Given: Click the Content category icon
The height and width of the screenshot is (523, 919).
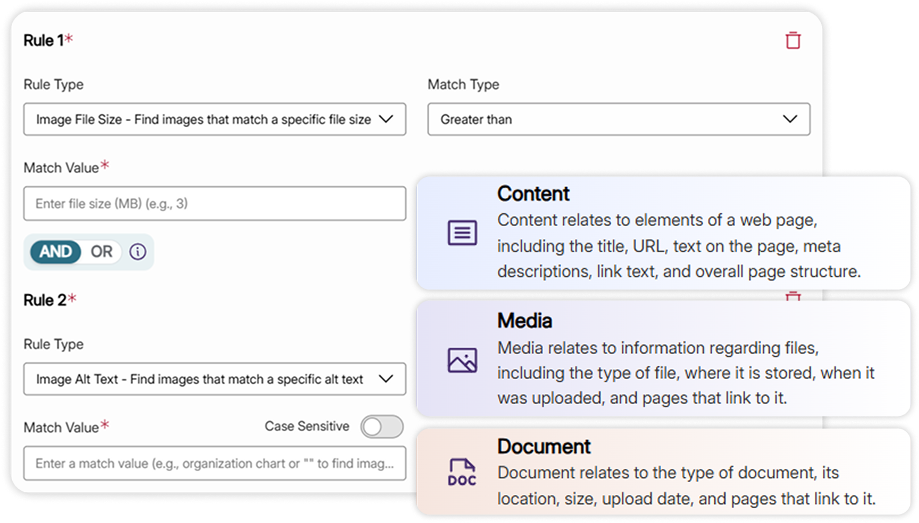Looking at the screenshot, I should click(461, 233).
